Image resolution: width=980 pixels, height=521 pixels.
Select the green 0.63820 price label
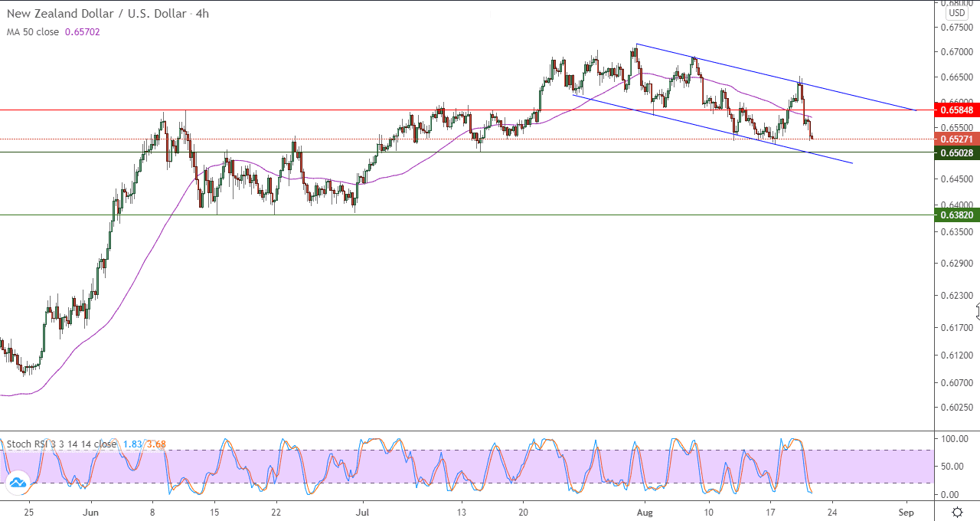(x=958, y=215)
